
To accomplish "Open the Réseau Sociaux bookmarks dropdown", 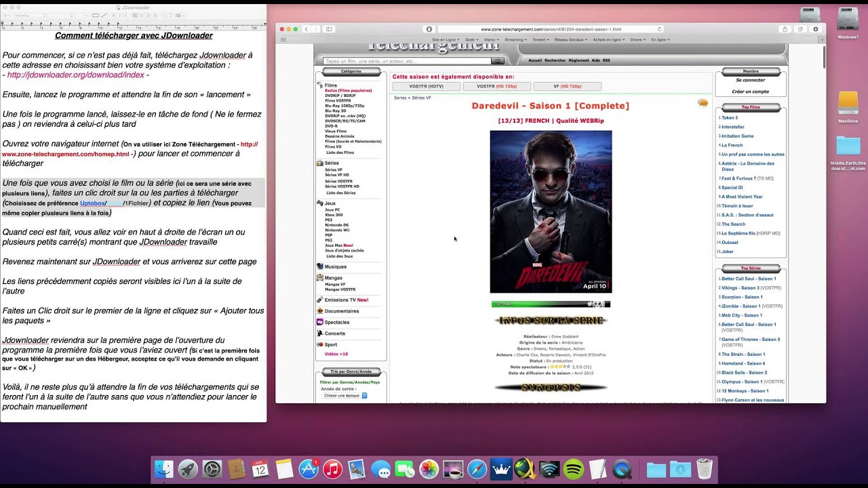I will (x=572, y=40).
